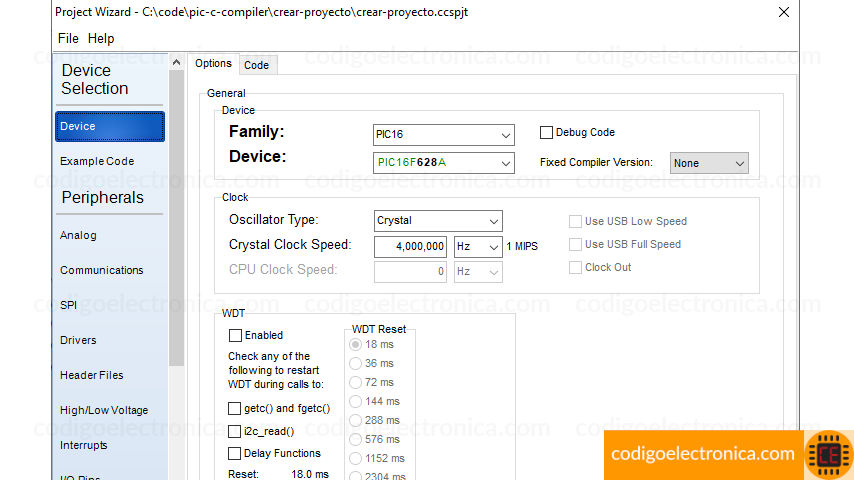Image resolution: width=854 pixels, height=480 pixels.
Task: Select the 288 ms WDT Reset radio
Action: tap(355, 421)
